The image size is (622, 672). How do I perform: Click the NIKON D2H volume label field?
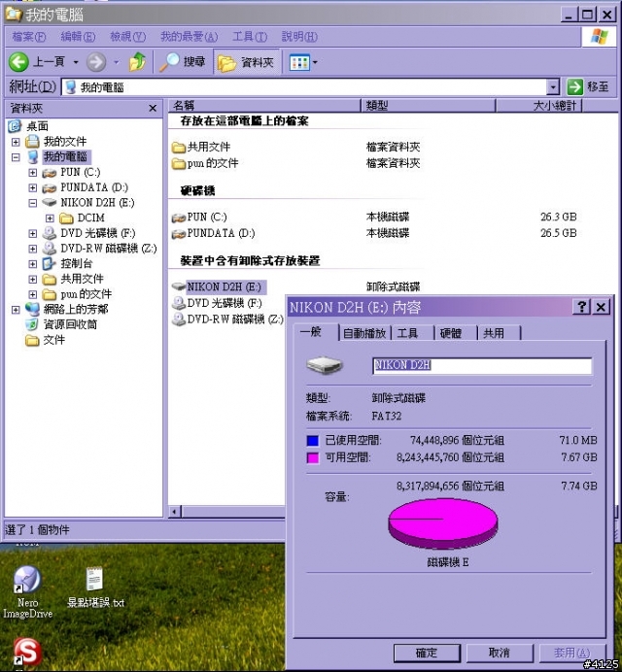(482, 365)
